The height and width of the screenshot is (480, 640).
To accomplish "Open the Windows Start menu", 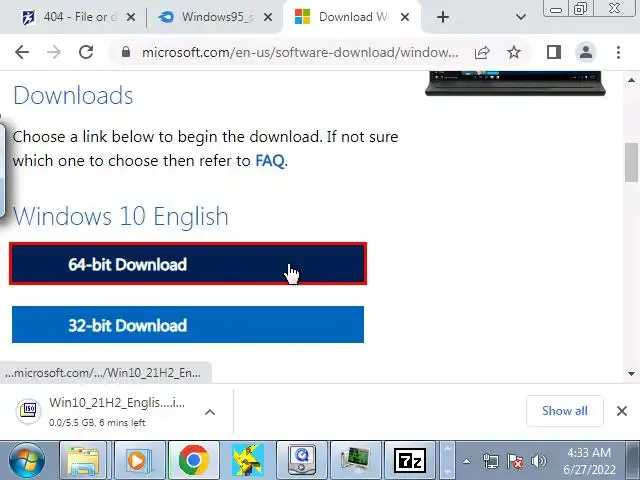I will [x=27, y=460].
